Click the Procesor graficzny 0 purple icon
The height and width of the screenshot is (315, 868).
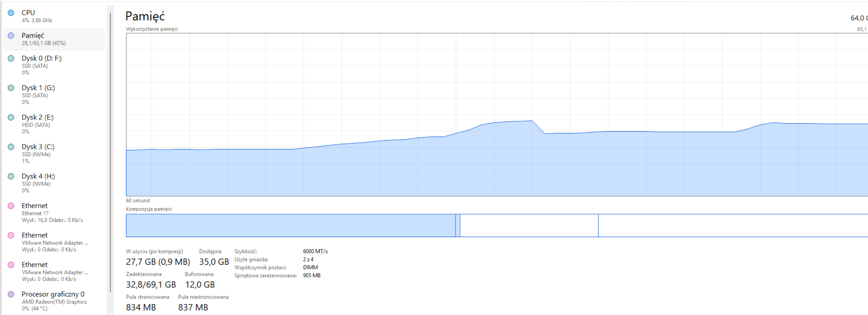coord(11,294)
